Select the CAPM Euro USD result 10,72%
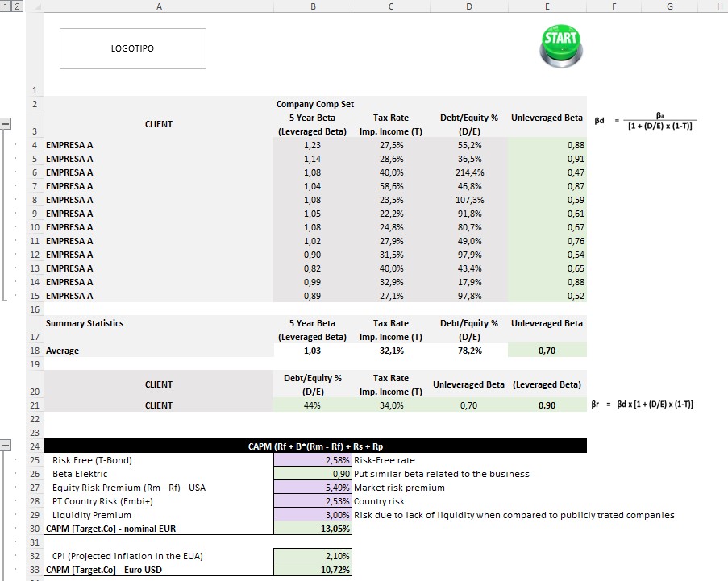 point(313,570)
